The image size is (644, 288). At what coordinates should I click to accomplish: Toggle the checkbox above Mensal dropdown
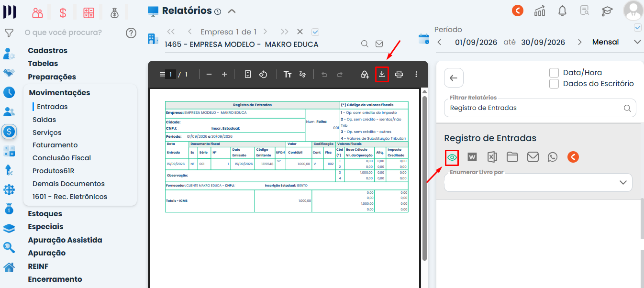(637, 27)
